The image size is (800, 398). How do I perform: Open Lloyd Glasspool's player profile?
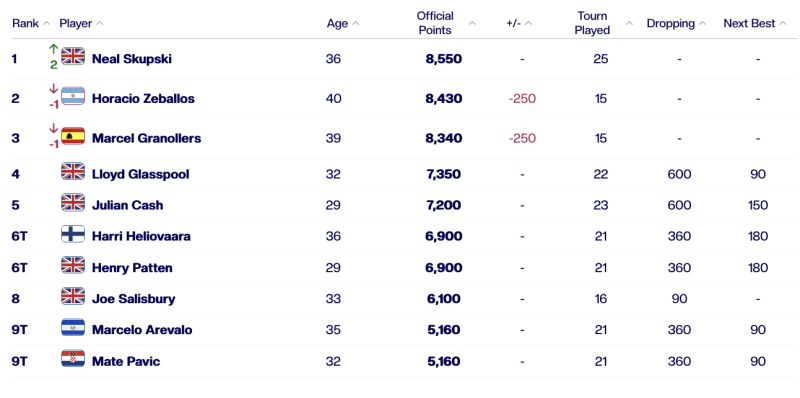tap(140, 175)
